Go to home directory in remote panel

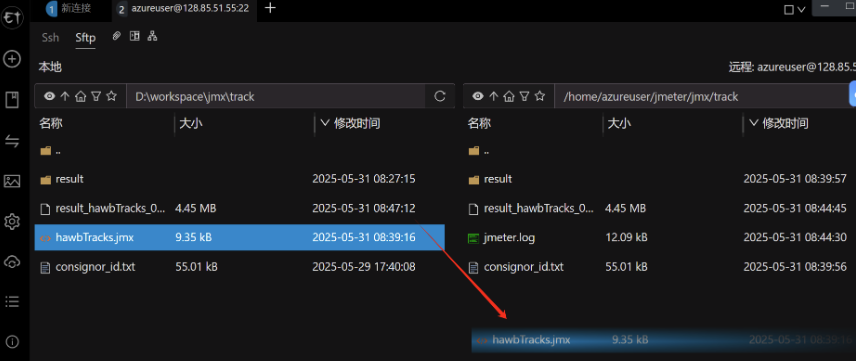pos(509,97)
